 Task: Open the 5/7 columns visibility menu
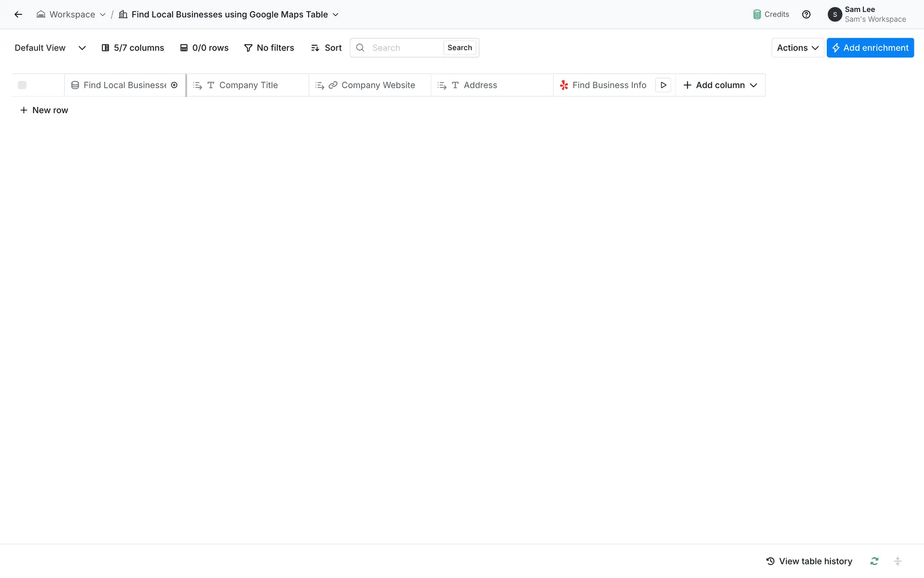click(133, 48)
